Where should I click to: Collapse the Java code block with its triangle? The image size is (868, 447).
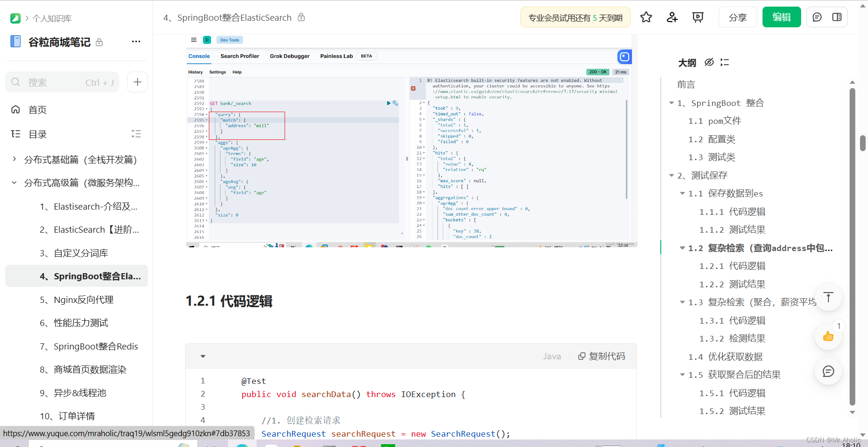tap(203, 356)
